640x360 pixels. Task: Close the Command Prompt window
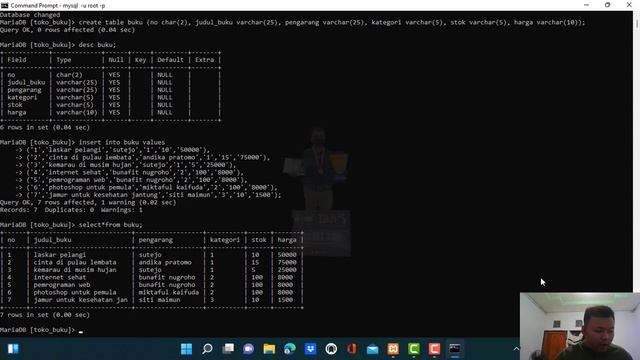point(629,5)
